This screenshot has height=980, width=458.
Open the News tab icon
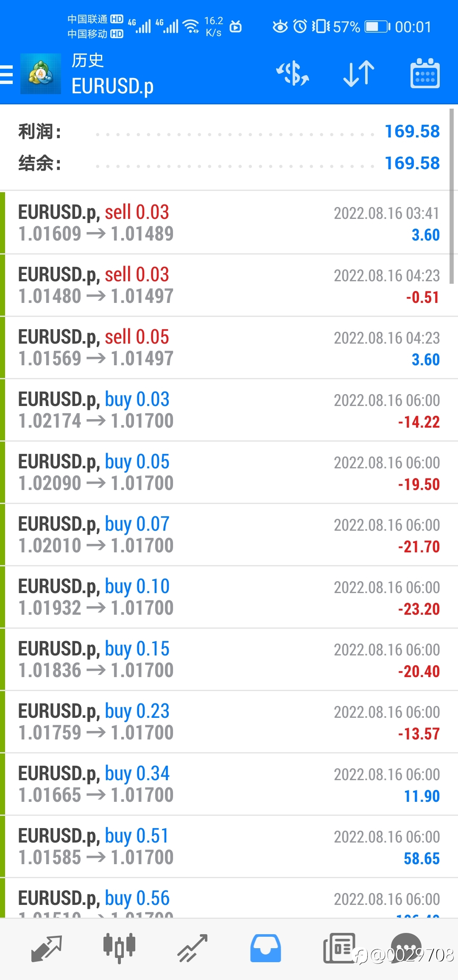pos(339,948)
